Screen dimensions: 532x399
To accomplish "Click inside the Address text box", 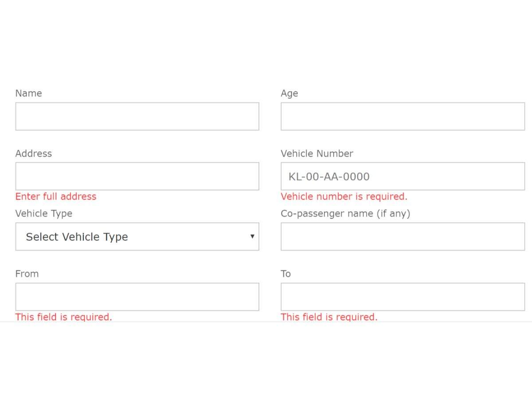I will tap(137, 176).
